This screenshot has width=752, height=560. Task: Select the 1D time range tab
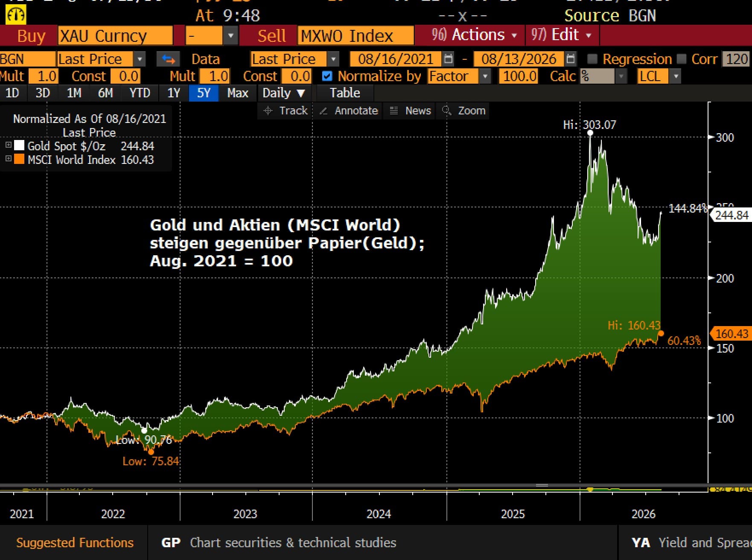tap(12, 93)
